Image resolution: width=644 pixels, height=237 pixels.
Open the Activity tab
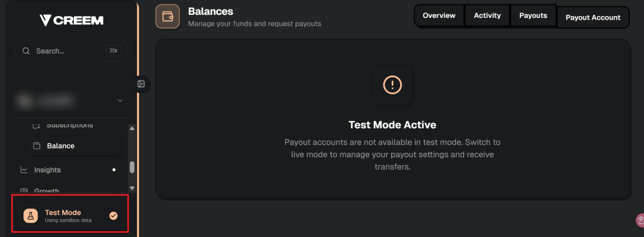487,16
